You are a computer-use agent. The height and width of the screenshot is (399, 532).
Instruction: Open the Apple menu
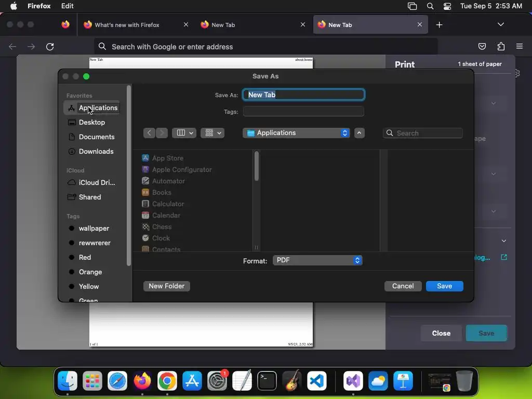(x=14, y=6)
